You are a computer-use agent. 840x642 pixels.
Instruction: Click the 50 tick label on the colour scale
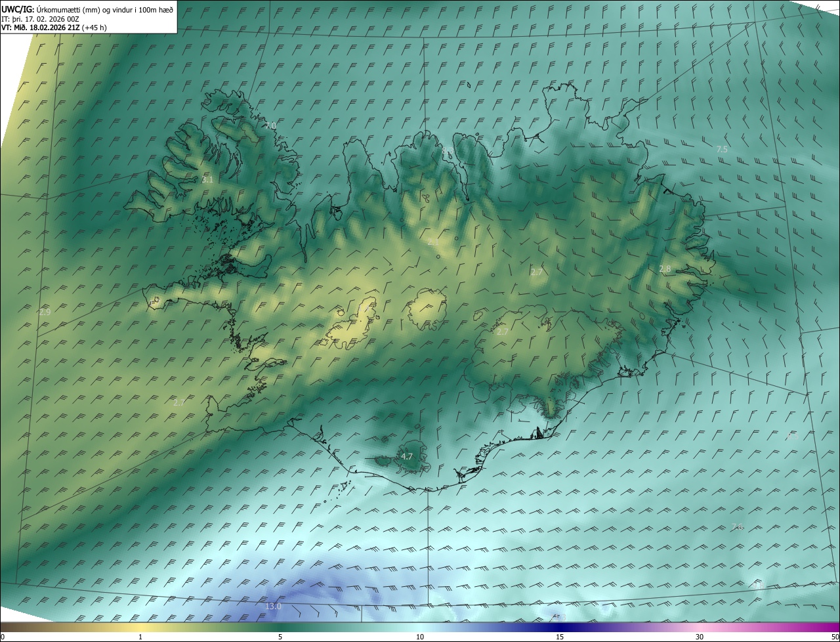(x=834, y=637)
